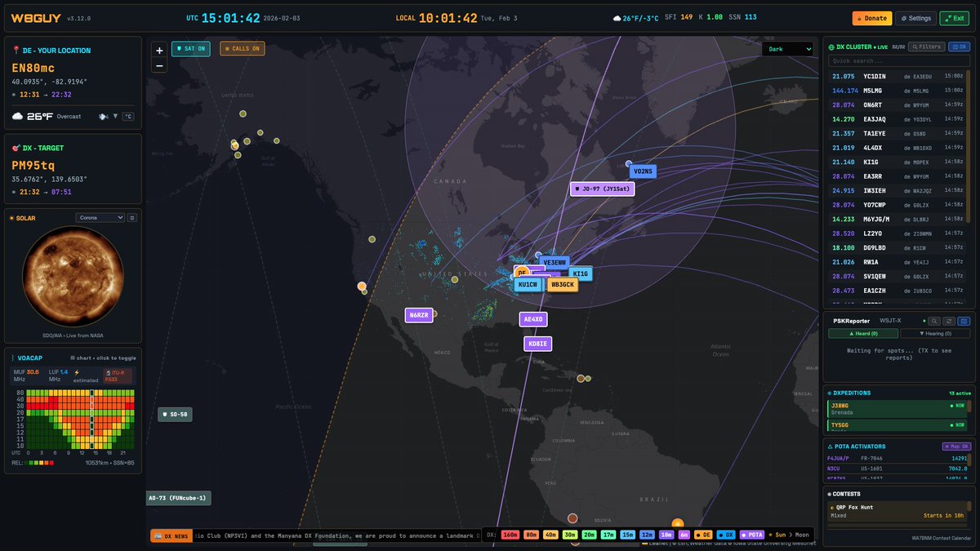Switch to the Heard (0) tab
The width and height of the screenshot is (980, 551).
click(x=862, y=333)
